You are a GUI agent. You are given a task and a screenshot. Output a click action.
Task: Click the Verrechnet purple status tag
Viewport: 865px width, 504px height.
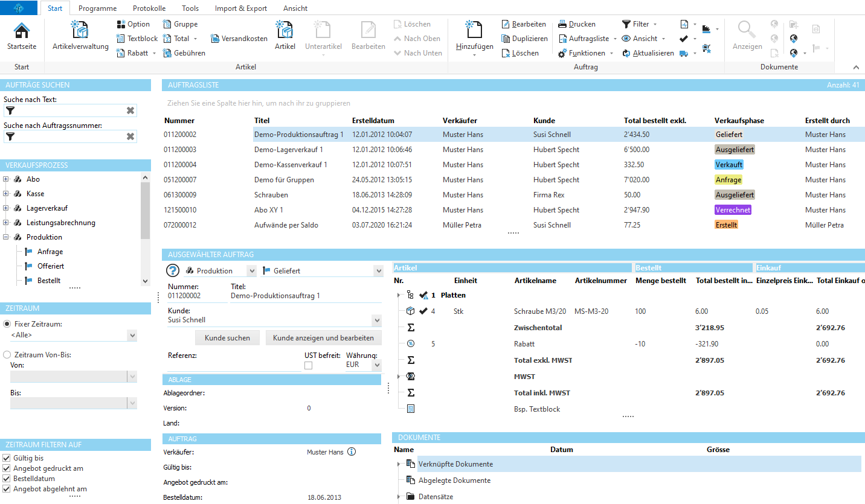732,210
